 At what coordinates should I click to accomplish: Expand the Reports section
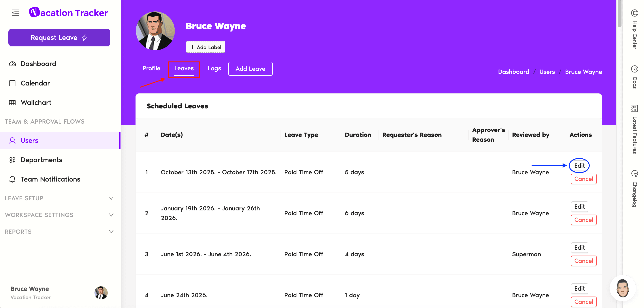(111, 232)
